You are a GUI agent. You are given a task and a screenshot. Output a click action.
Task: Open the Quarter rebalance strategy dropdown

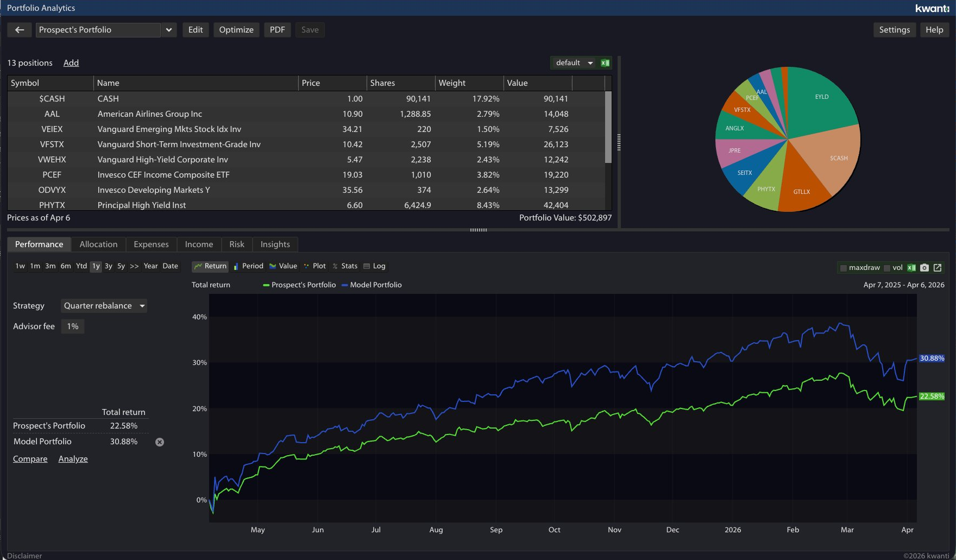coord(104,306)
